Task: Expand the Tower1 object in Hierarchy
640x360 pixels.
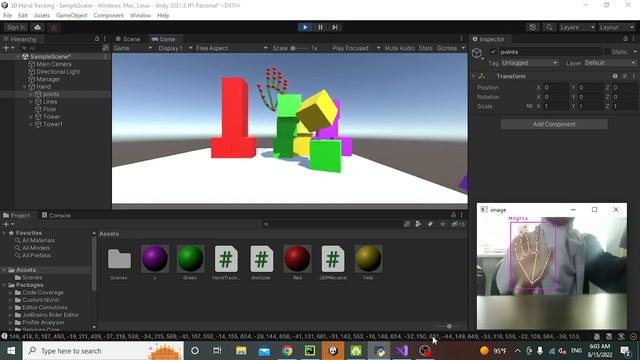Action: (x=31, y=124)
